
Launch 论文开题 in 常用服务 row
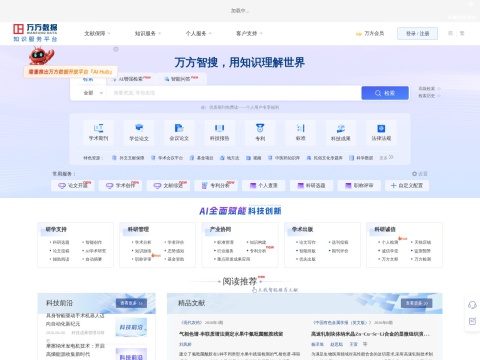coord(73,185)
